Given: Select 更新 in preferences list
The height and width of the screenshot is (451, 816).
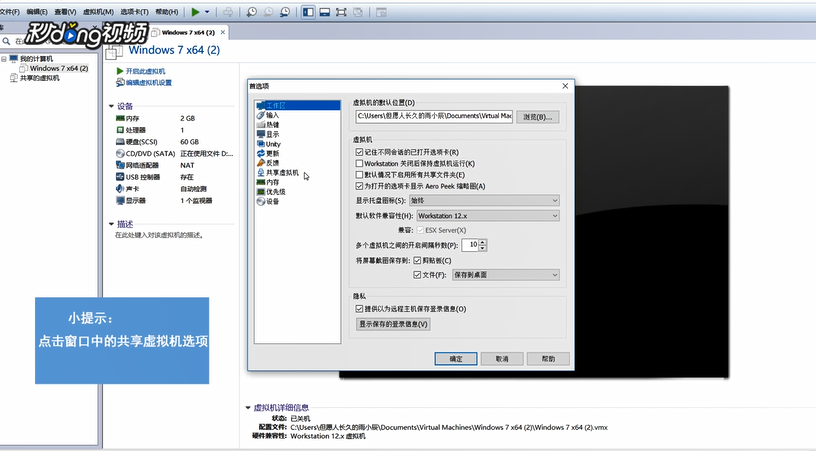Looking at the screenshot, I should click(x=268, y=153).
